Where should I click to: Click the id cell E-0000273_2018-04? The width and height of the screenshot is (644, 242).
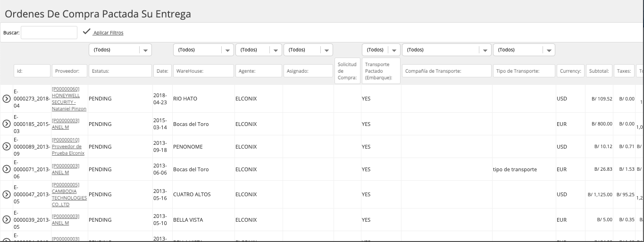coord(31,99)
